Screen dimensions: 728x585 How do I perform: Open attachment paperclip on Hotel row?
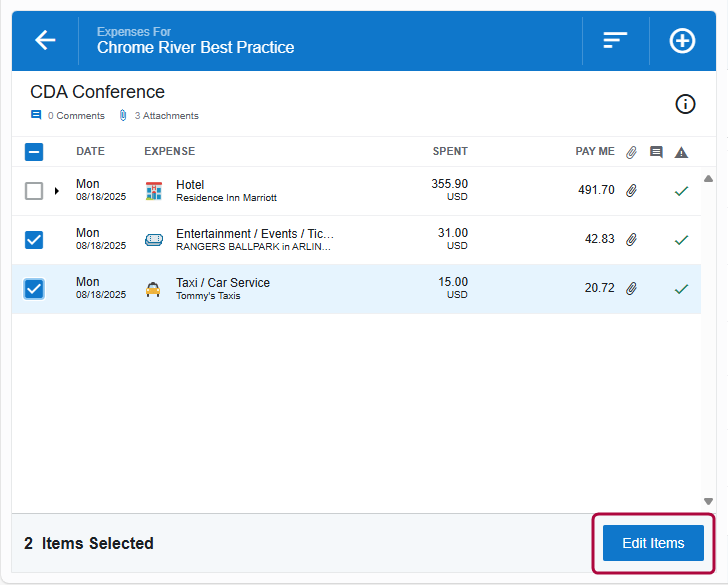click(631, 191)
